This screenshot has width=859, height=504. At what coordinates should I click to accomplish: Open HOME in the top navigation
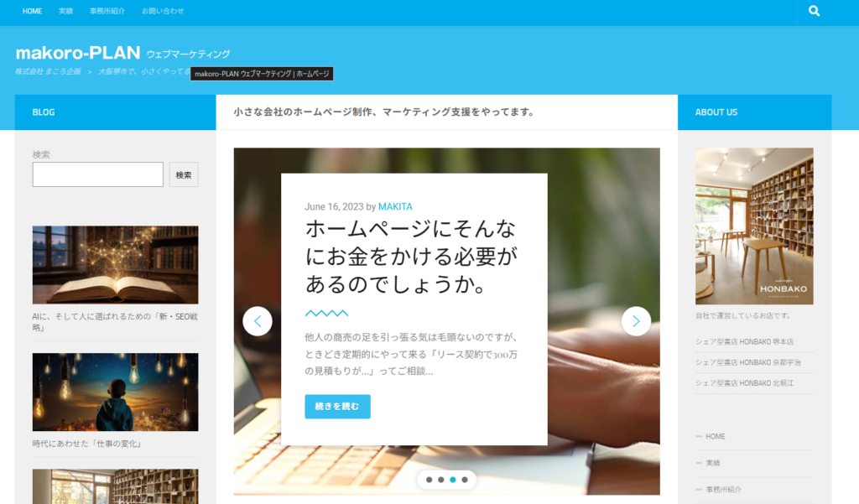pyautogui.click(x=33, y=11)
